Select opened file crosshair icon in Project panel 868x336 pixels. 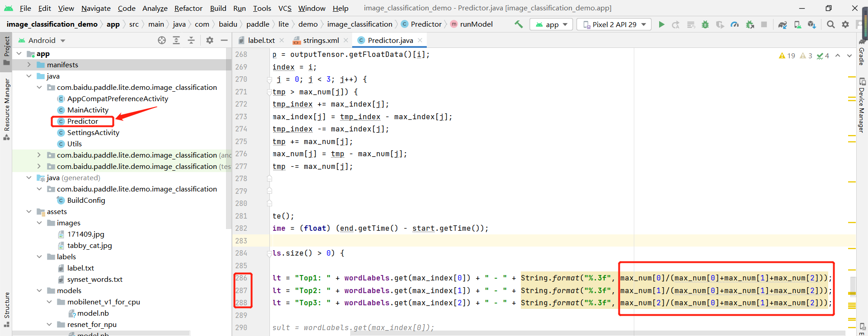[162, 40]
